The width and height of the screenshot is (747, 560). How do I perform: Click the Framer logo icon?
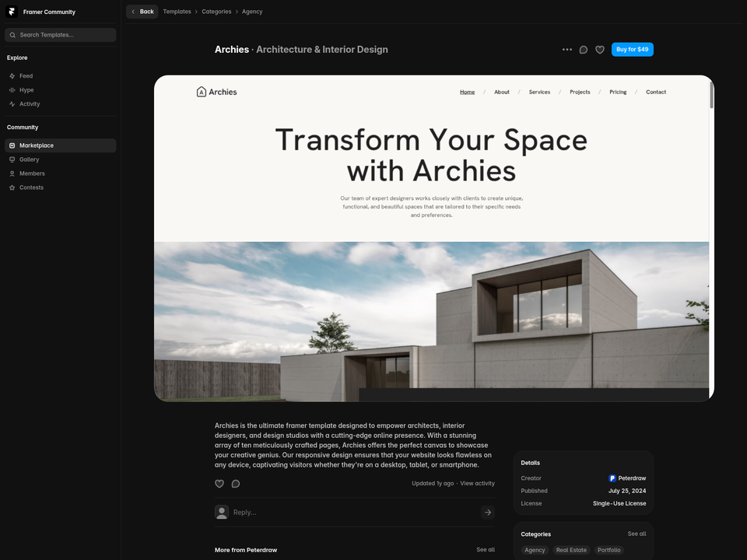point(12,12)
